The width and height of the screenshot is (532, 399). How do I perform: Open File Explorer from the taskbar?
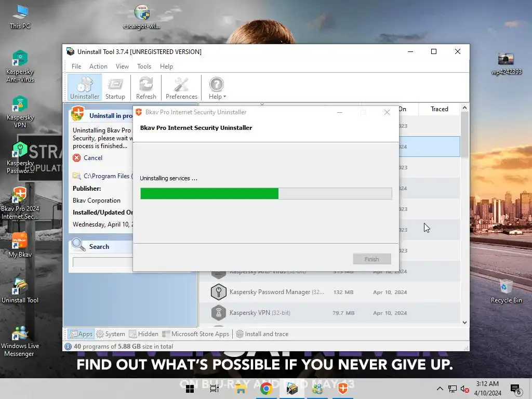coord(241,389)
